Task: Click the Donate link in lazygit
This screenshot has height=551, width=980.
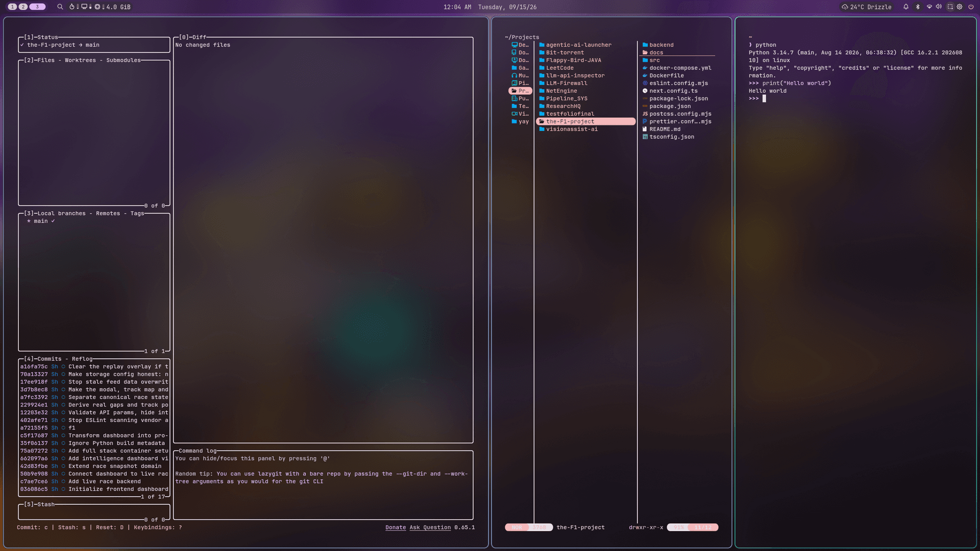Action: (395, 527)
